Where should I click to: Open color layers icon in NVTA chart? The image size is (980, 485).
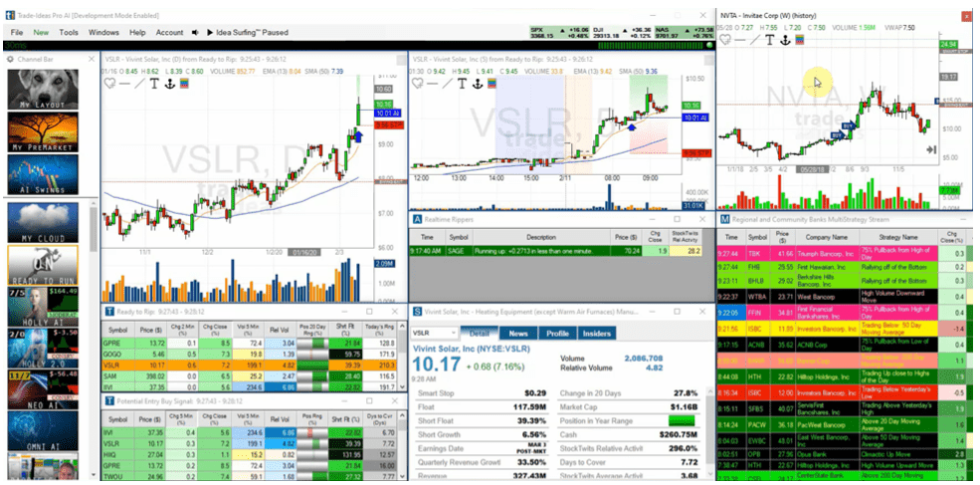coord(799,40)
